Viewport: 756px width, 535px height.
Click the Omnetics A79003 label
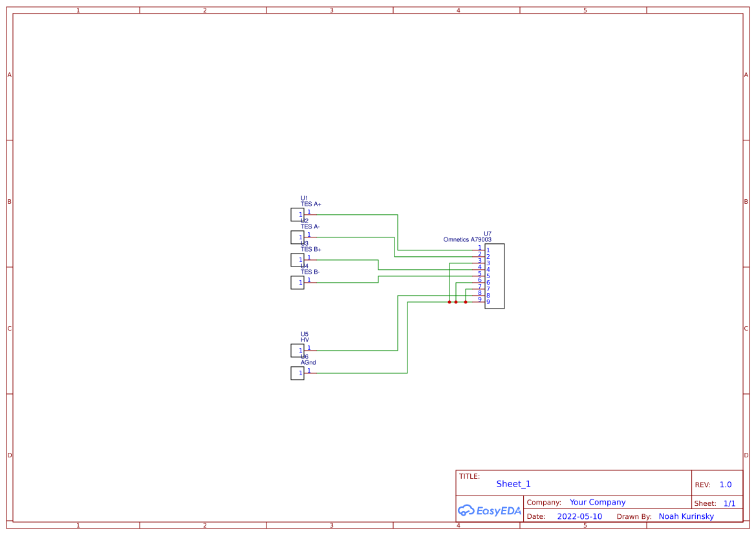(x=467, y=239)
